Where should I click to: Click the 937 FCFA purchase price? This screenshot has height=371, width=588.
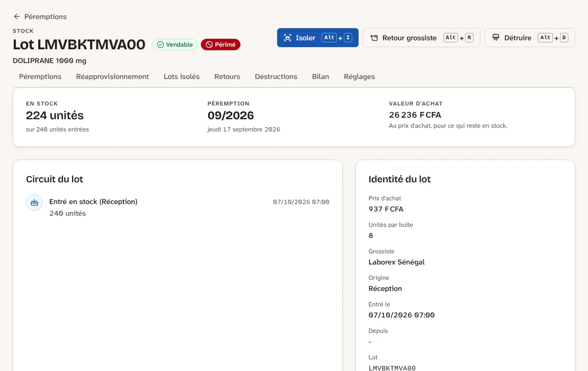pos(386,209)
